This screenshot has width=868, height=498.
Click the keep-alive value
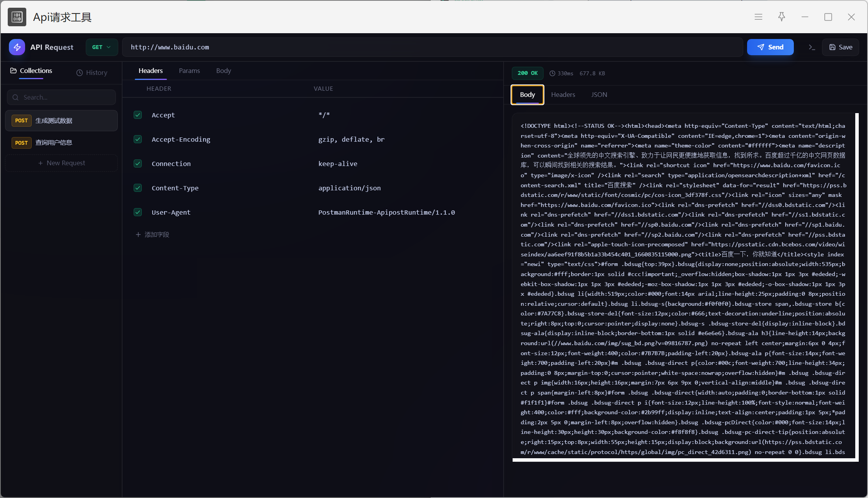coord(338,164)
